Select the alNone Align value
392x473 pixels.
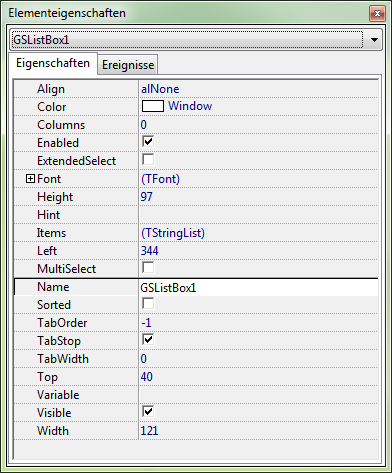coord(160,89)
